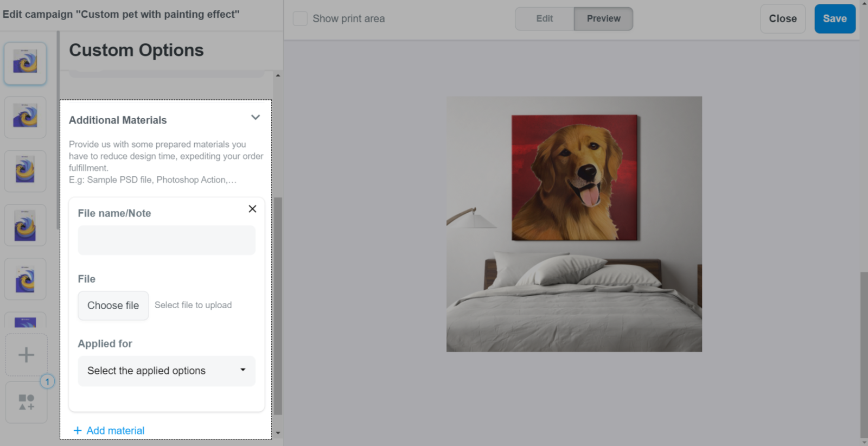
Task: Collapse the Additional Materials section chevron
Action: 256,118
